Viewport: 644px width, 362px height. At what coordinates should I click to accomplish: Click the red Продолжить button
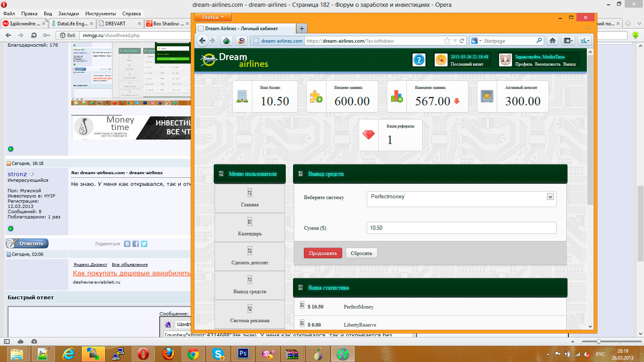(323, 253)
